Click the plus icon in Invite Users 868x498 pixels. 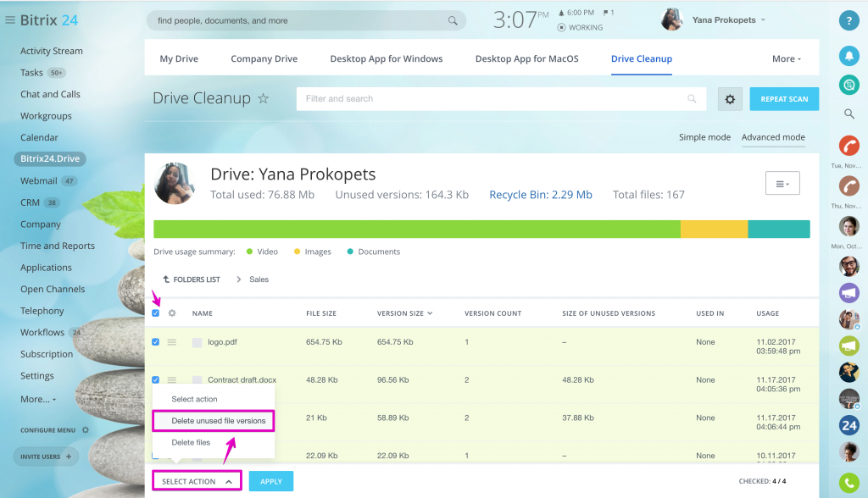click(69, 456)
